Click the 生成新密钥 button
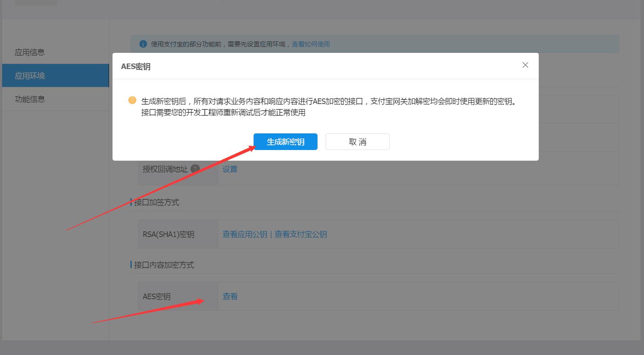 (285, 142)
